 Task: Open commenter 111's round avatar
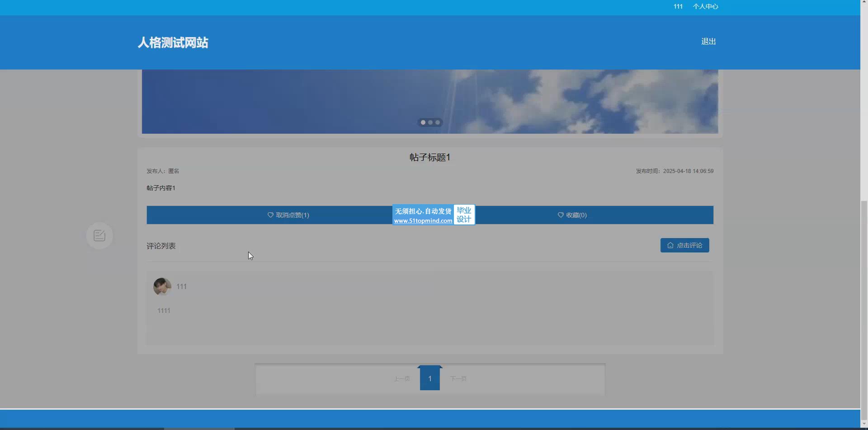click(x=162, y=286)
